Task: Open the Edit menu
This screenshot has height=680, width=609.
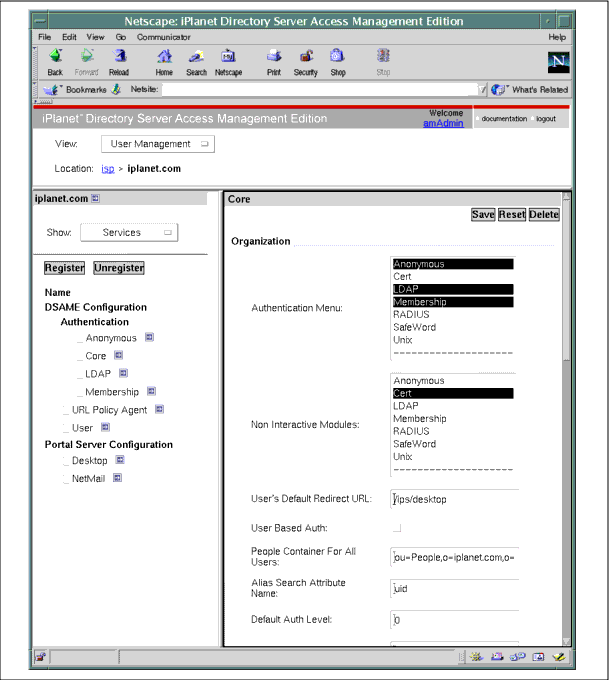Action: click(69, 37)
